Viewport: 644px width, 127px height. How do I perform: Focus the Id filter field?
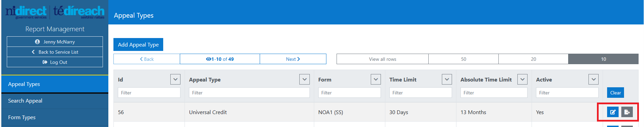click(x=149, y=93)
